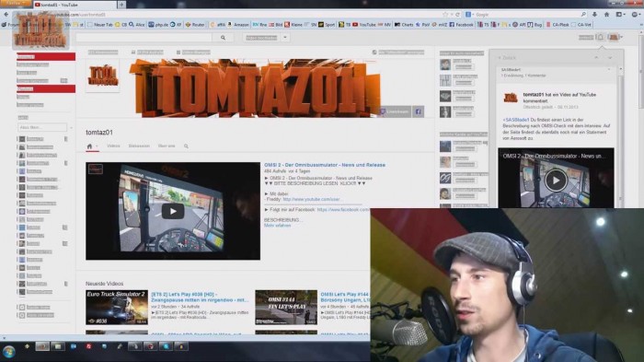The image size is (644, 362).
Task: Click the Mehr erfahren link
Action: point(277,226)
